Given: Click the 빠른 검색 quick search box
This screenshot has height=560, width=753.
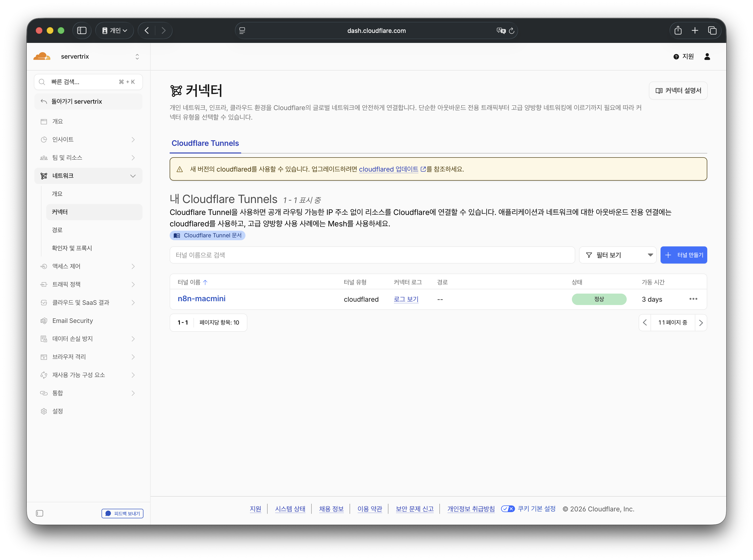Looking at the screenshot, I should pos(88,82).
